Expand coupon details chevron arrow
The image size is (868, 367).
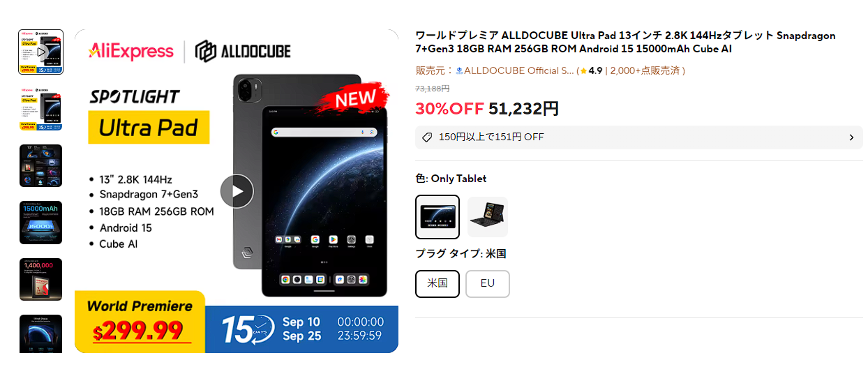click(851, 137)
